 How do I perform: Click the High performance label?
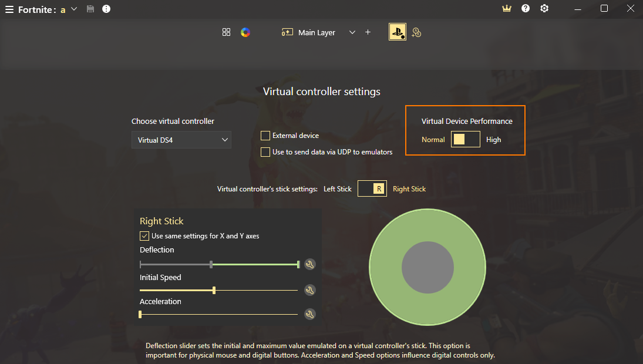[494, 140]
